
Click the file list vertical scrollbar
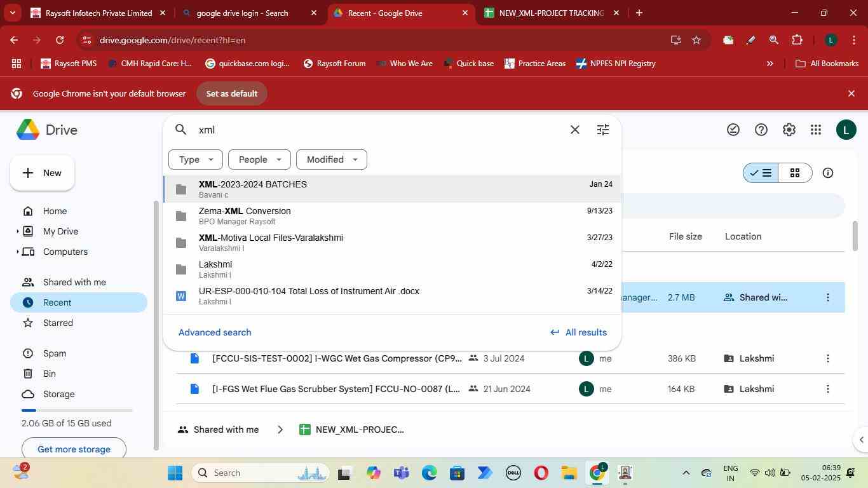tap(855, 236)
